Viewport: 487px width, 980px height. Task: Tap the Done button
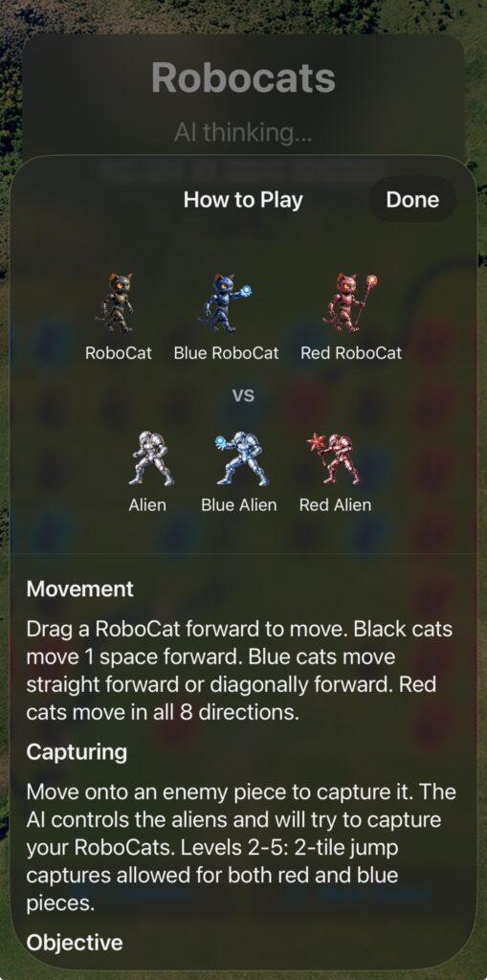tap(412, 200)
